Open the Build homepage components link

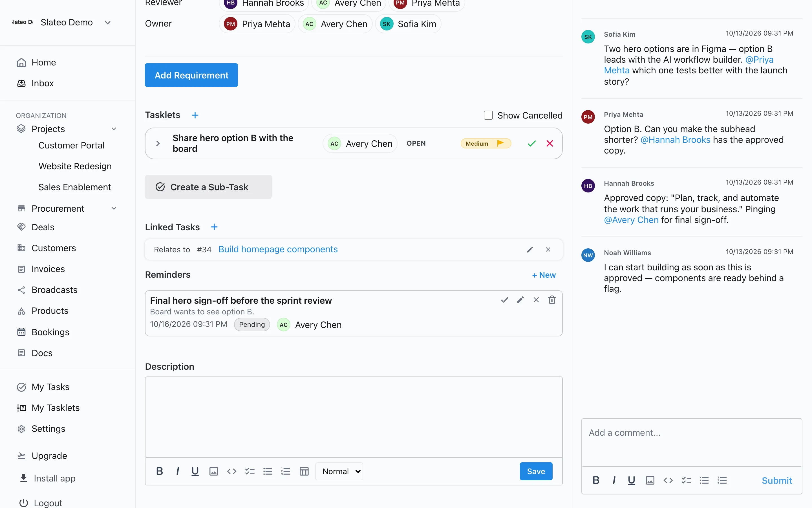pos(278,249)
